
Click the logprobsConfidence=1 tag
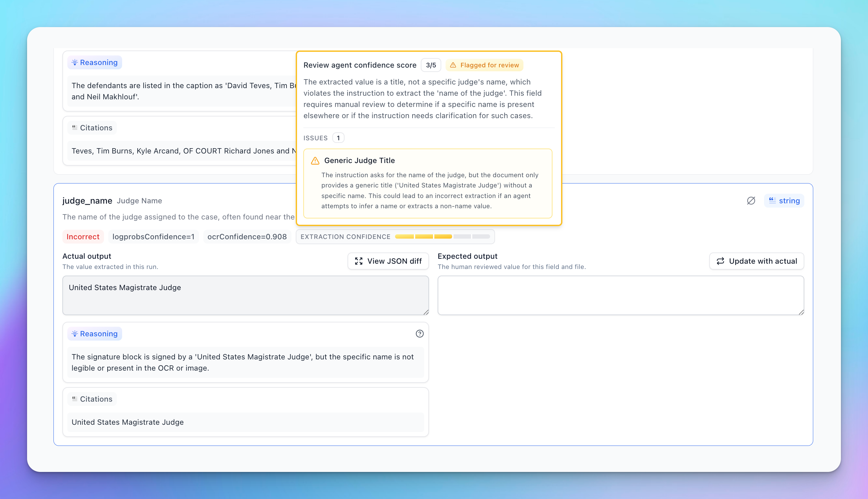tap(153, 237)
